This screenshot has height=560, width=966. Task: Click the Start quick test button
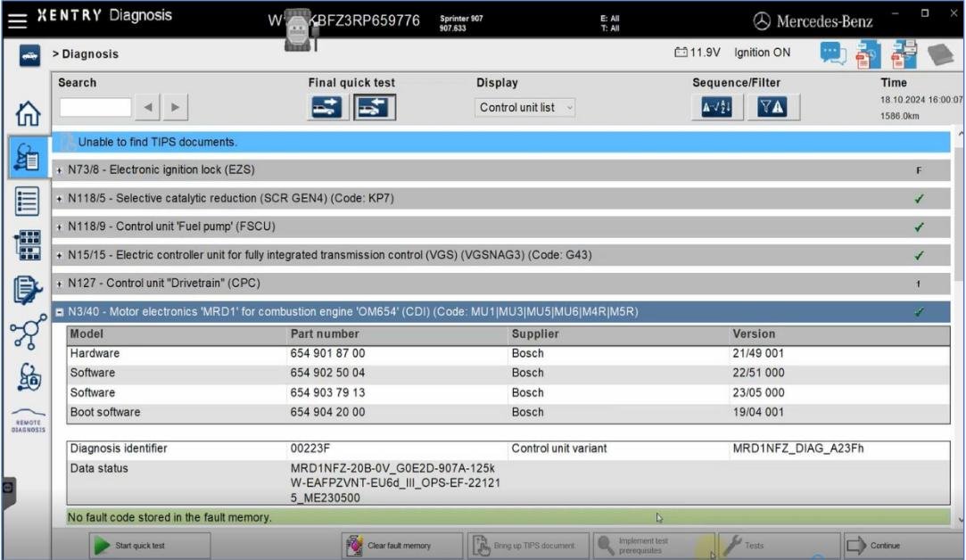click(x=147, y=546)
